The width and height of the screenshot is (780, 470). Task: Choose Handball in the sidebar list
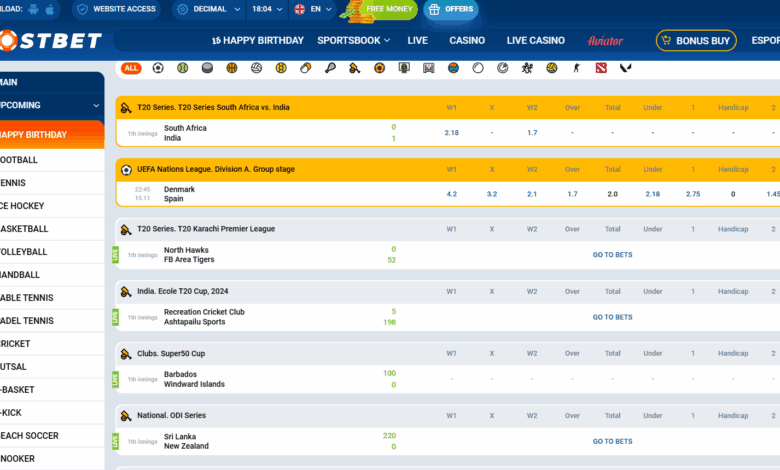(52, 275)
